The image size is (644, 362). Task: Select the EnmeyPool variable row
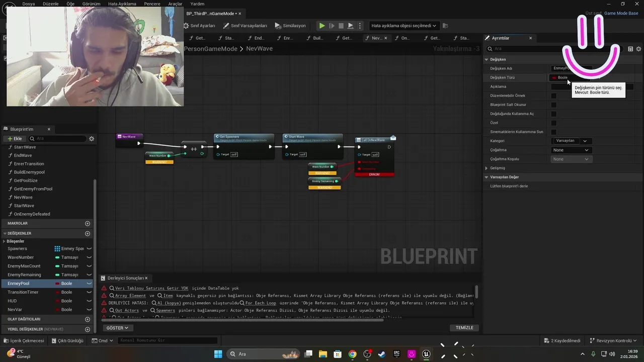coord(47,284)
